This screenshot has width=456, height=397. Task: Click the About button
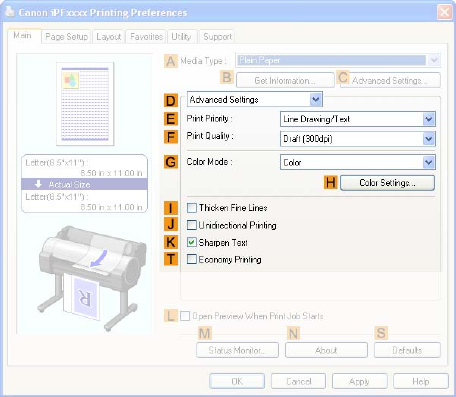[x=326, y=350]
